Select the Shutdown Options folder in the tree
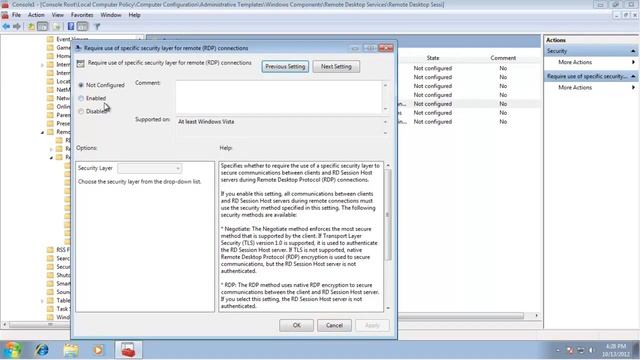The height and width of the screenshot is (360, 640). 58,275
